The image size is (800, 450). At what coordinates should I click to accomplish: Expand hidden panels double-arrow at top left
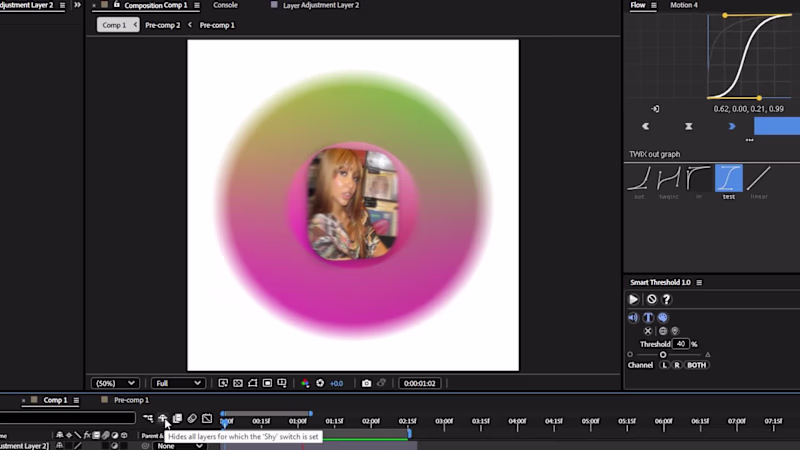tap(77, 5)
